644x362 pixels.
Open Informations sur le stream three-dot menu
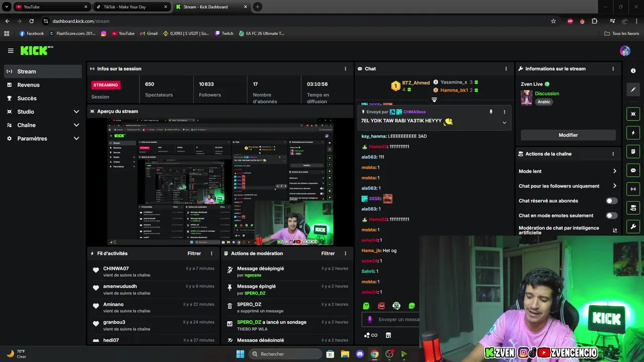pos(613,69)
